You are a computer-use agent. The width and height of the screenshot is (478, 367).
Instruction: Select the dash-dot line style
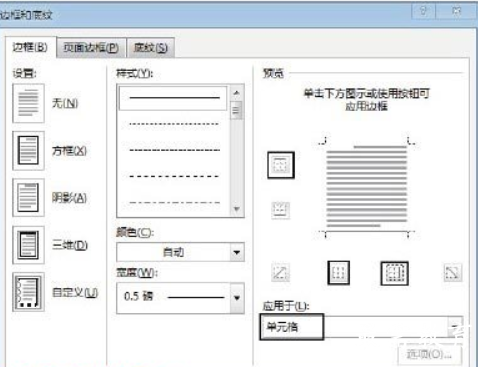coord(174,202)
